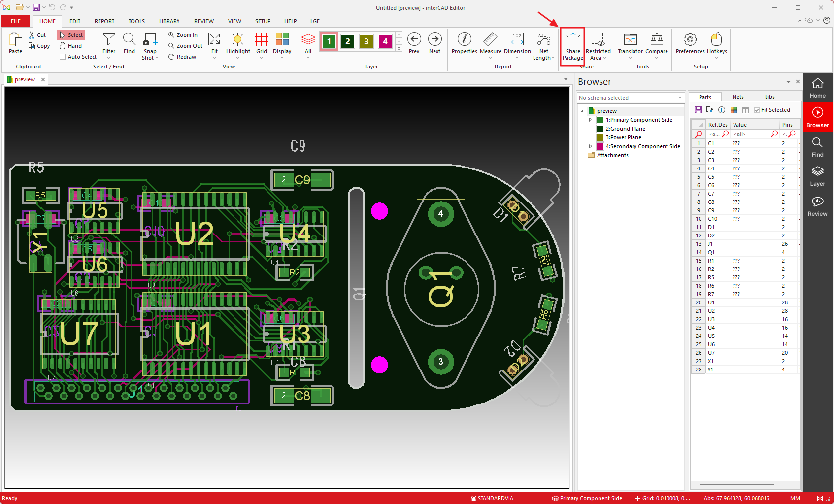Click the Pins column header

coord(787,125)
